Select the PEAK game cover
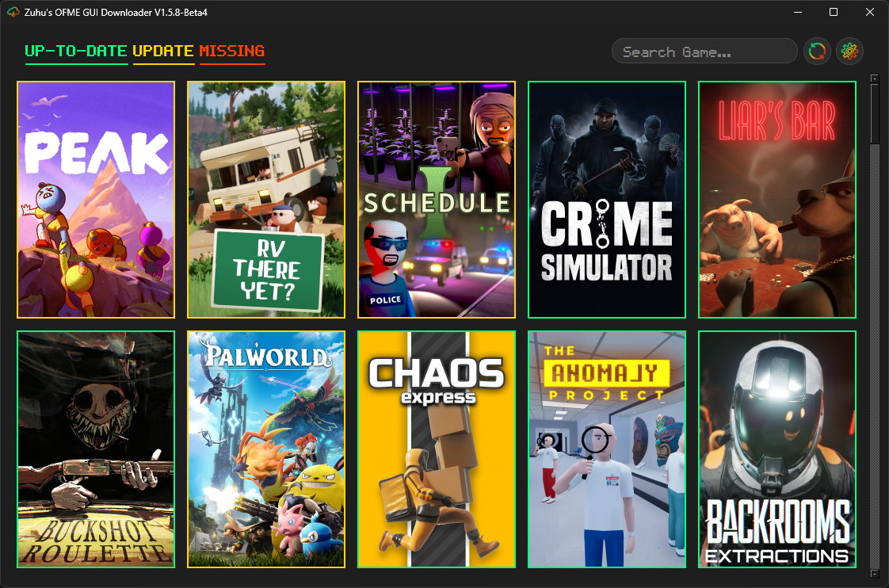This screenshot has height=588, width=889. click(x=96, y=200)
